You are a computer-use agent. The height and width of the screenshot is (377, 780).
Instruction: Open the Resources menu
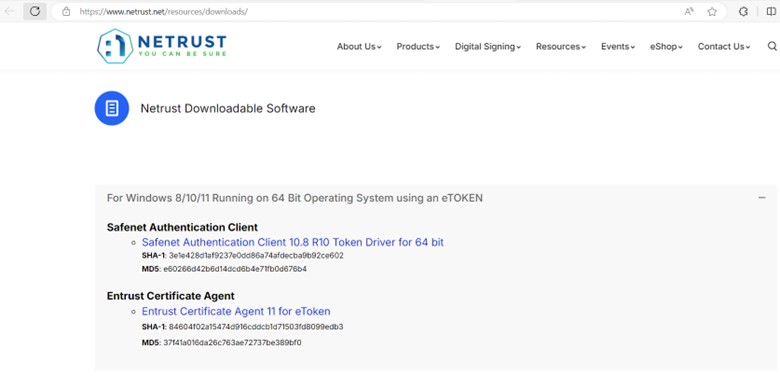point(561,47)
